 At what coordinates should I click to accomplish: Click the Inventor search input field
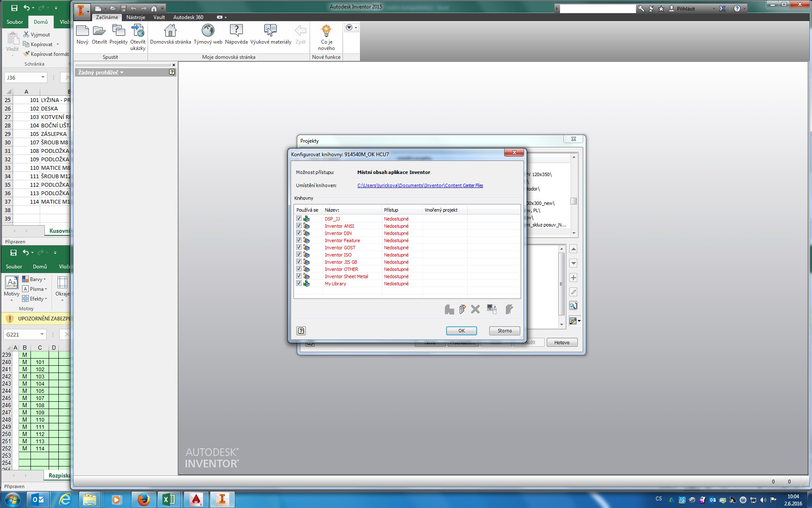pos(598,8)
